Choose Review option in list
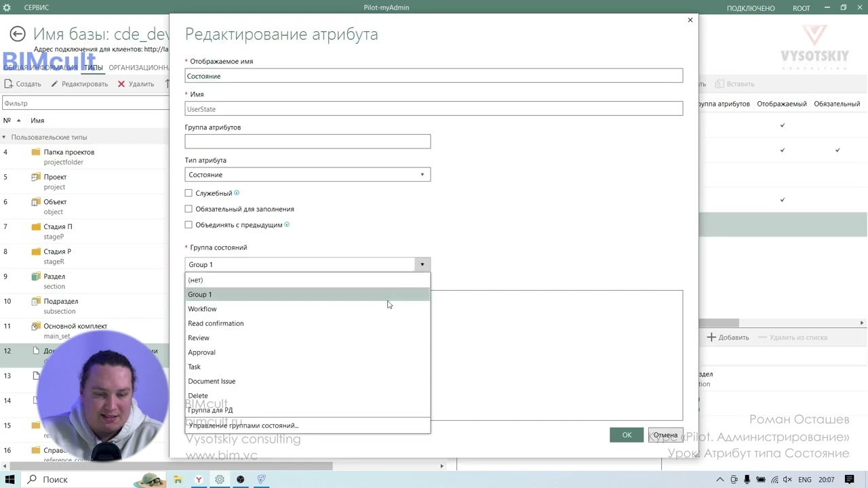 307,338
